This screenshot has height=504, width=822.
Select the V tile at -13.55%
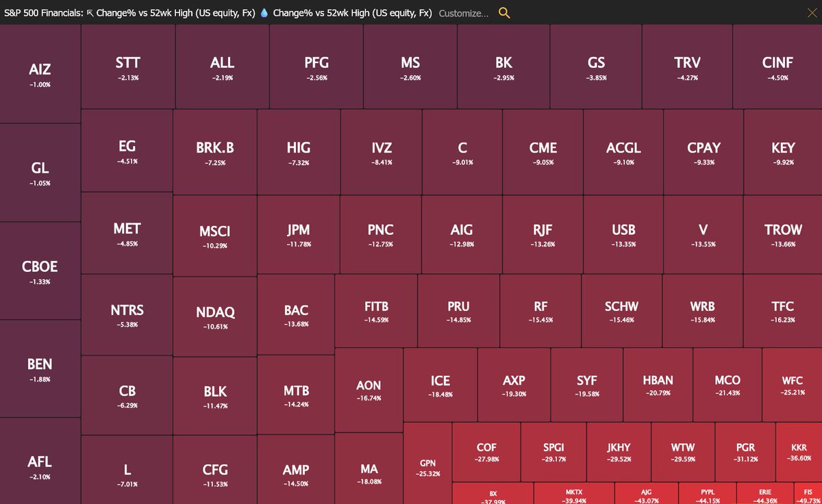[x=703, y=235]
